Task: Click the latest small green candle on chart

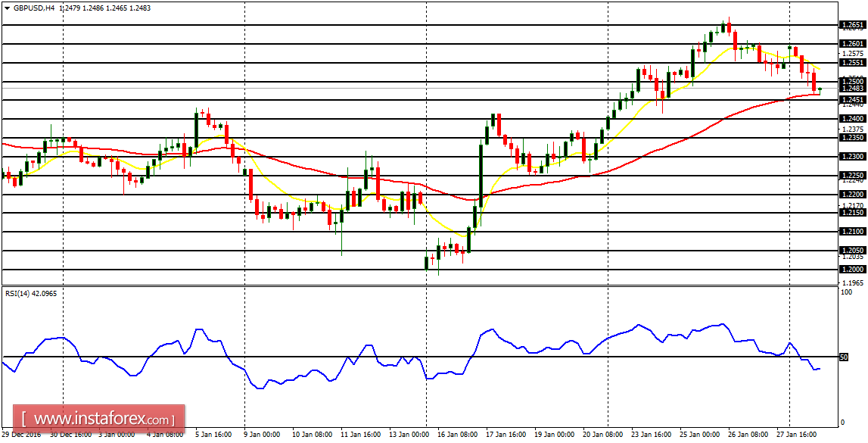Action: [x=820, y=89]
